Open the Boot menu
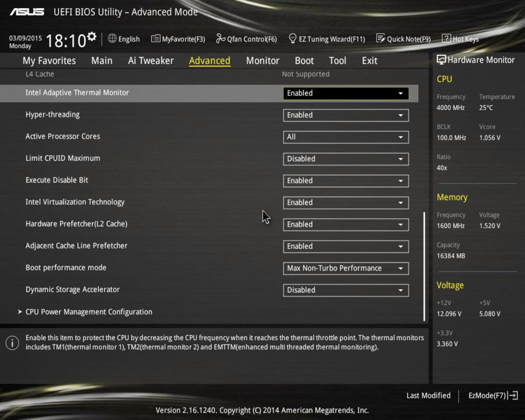 tap(304, 60)
